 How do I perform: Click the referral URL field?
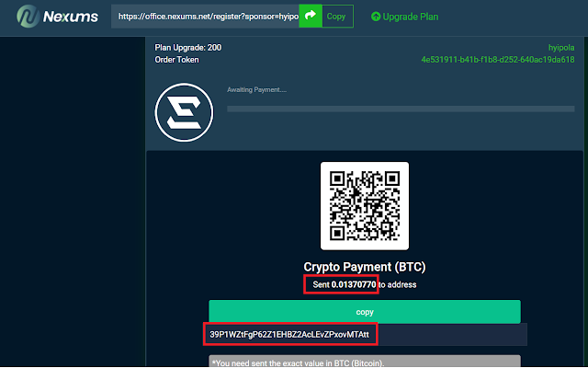(x=205, y=17)
